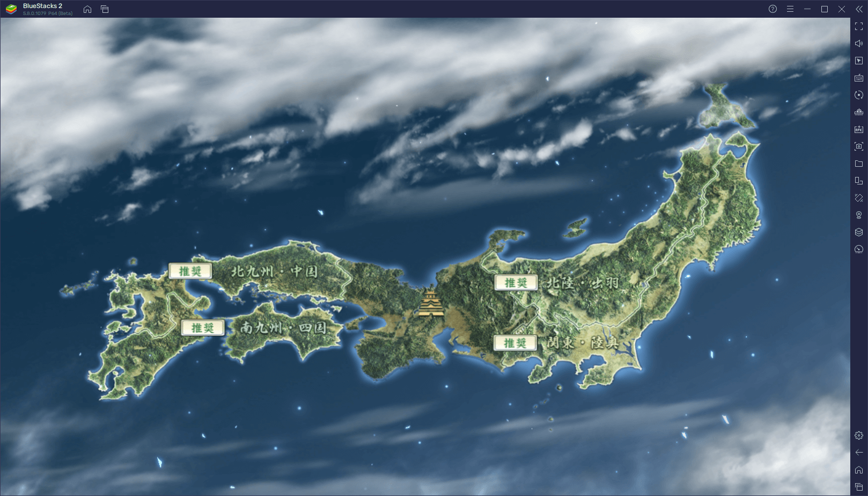Click 推奨 badge beside 南九州・四国
The image size is (868, 496).
click(x=203, y=328)
